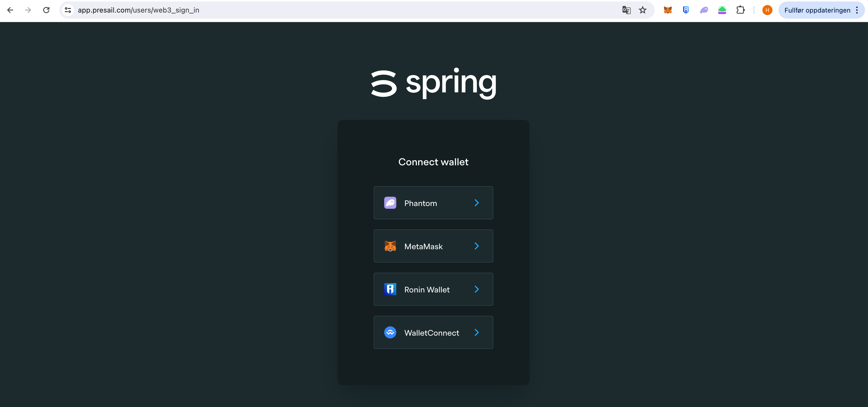Connect with Ronin Wallet
Screen dimensions: 868x407
[433, 289]
